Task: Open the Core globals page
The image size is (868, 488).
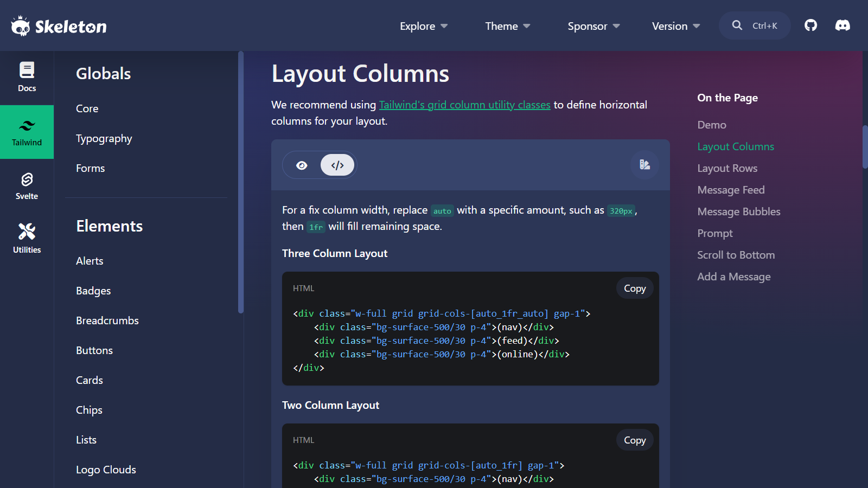Action: coord(87,108)
